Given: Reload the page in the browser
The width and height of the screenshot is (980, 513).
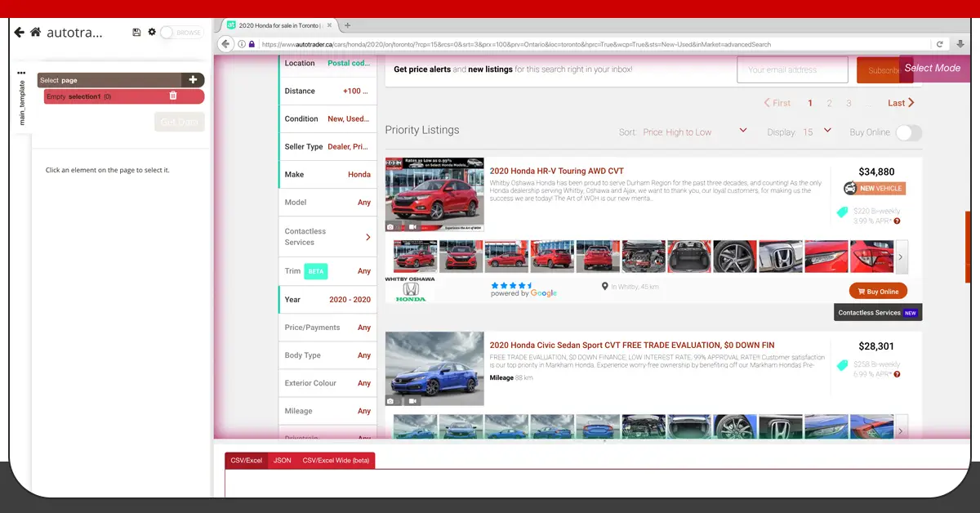Looking at the screenshot, I should click(940, 44).
